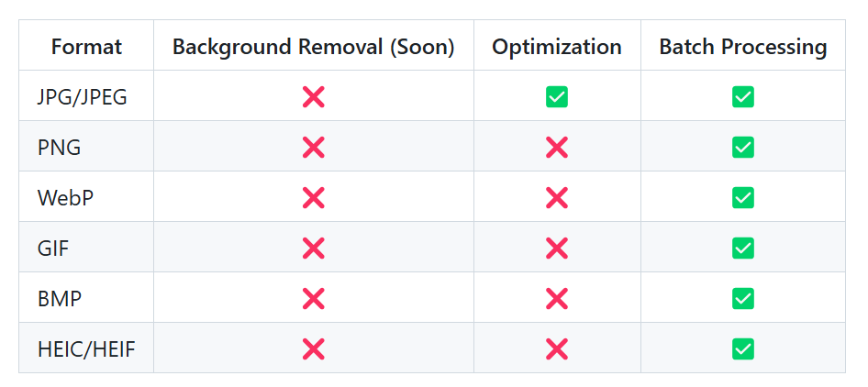Click the Background Removal (Soon) header
Viewport: 868px width, 387px height.
[313, 47]
